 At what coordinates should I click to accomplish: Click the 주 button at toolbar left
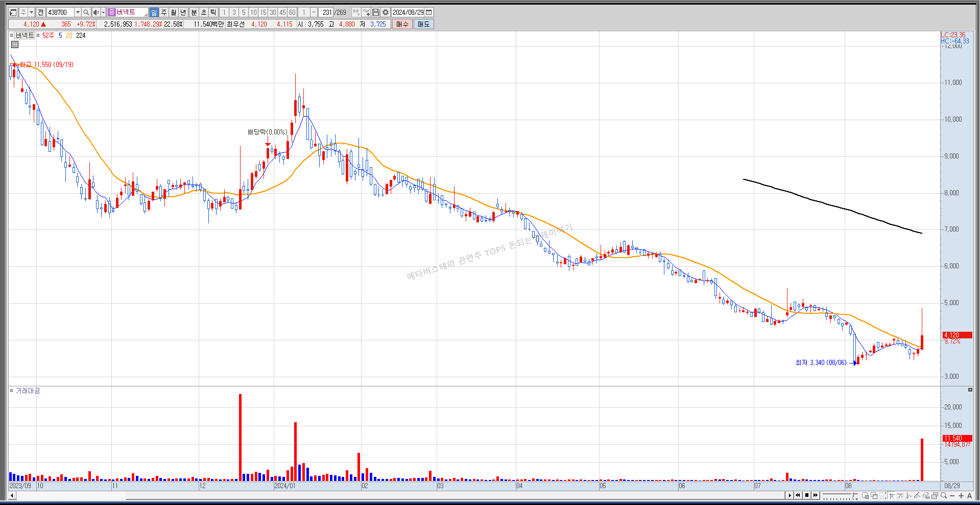point(23,12)
